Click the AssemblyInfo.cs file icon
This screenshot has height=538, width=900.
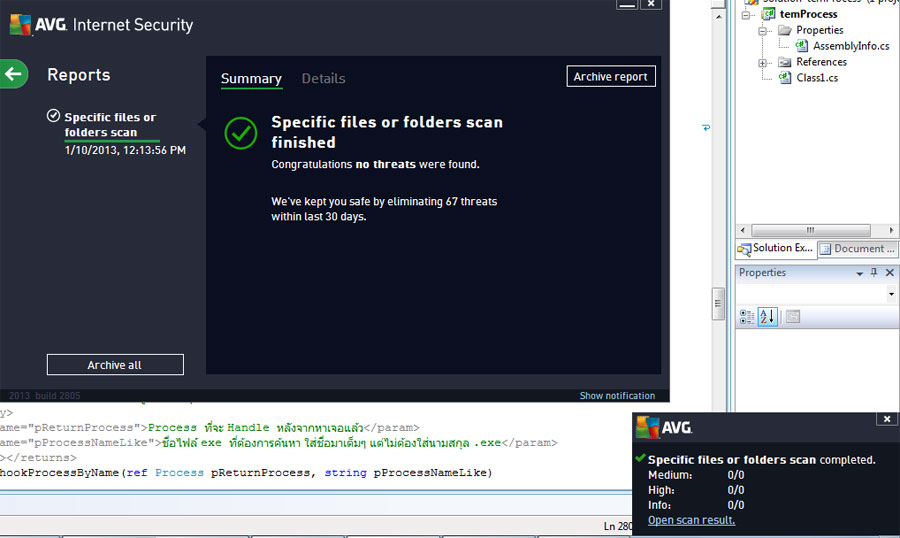pyautogui.click(x=802, y=45)
